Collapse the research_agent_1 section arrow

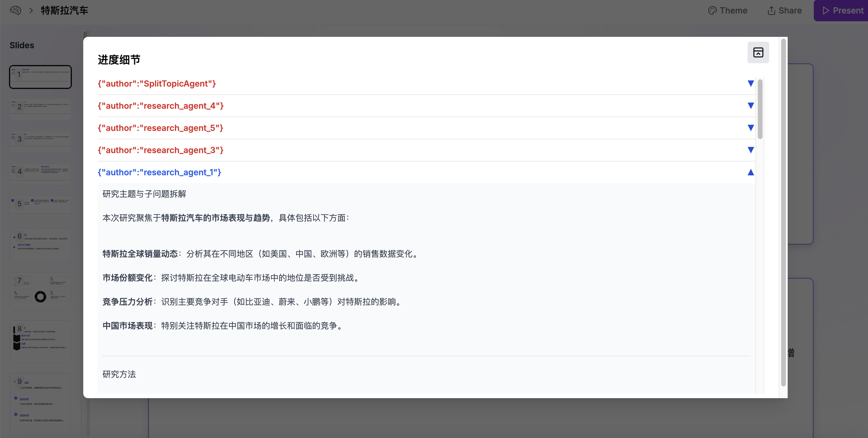pyautogui.click(x=750, y=172)
